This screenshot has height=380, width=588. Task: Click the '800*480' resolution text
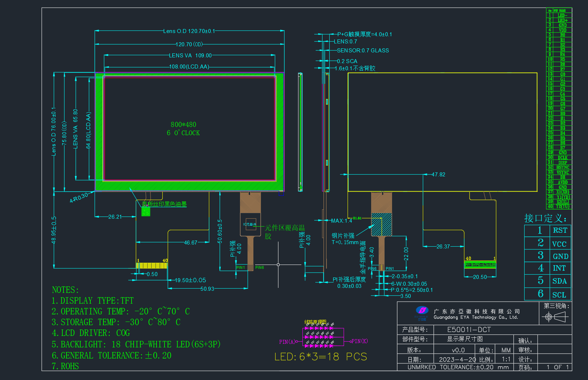[183, 125]
